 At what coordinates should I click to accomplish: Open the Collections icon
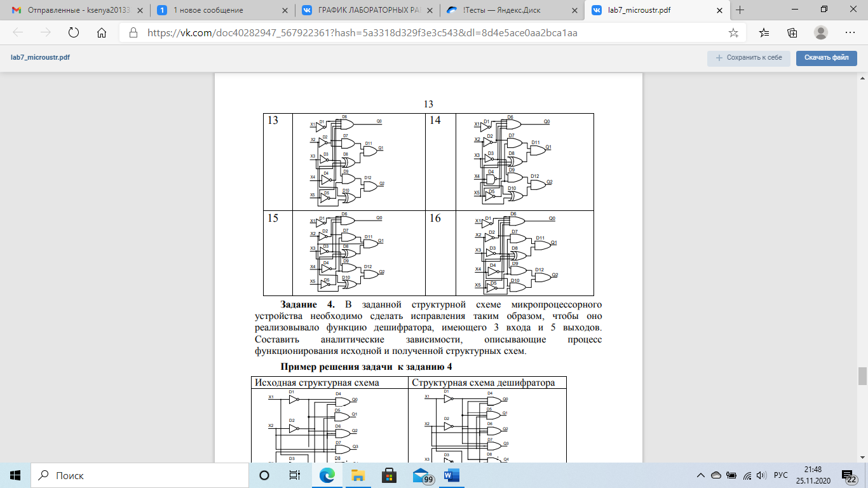[792, 33]
